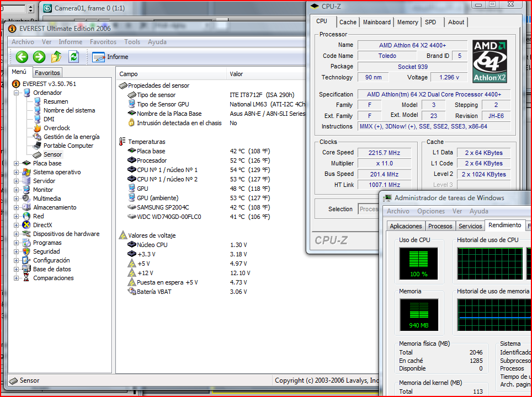Click the Red network globe icon

tap(26, 216)
